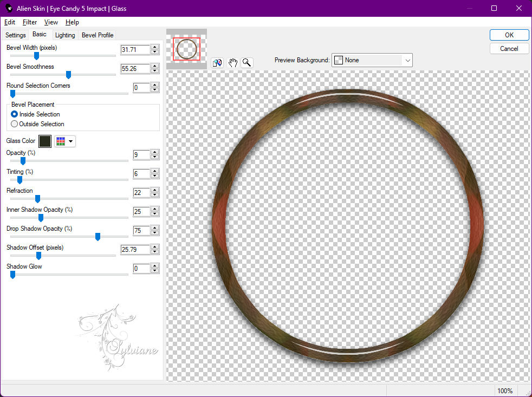Viewport: 532px width, 397px height.
Task: Click the Drop Shadow Opacity slider handle
Action: [x=98, y=237]
